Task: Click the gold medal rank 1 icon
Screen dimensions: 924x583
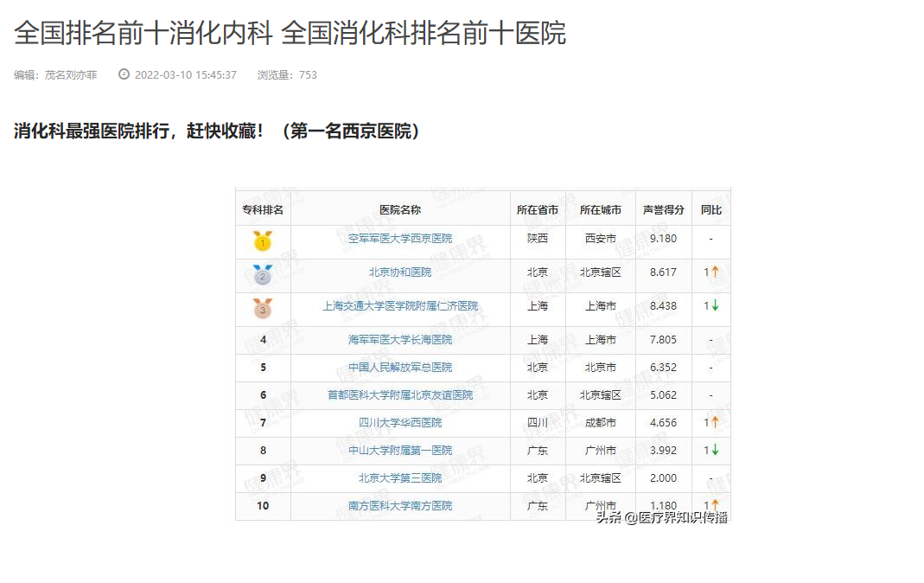Action: 263,240
